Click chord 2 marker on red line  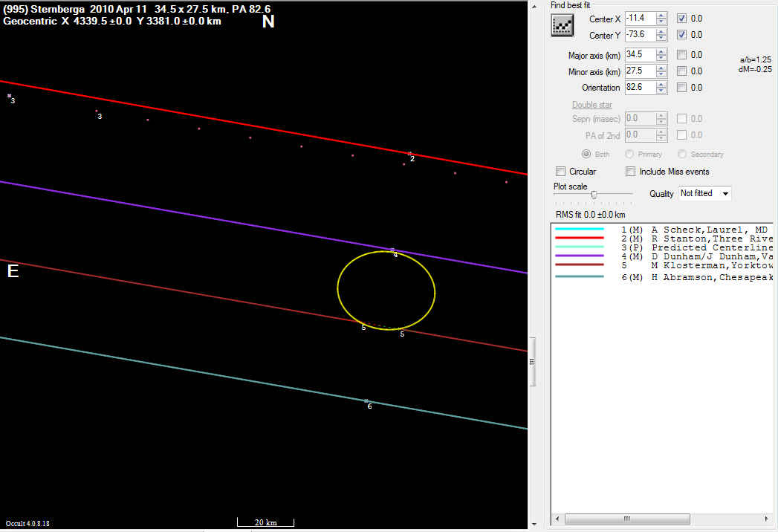[409, 153]
